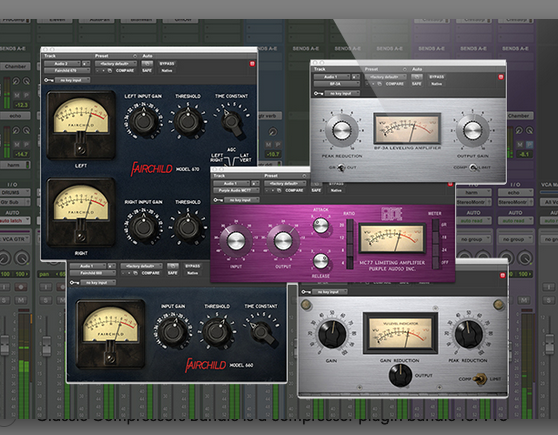Click COMPARE in BF-3A window
The height and width of the screenshot is (435, 558).
tap(395, 84)
